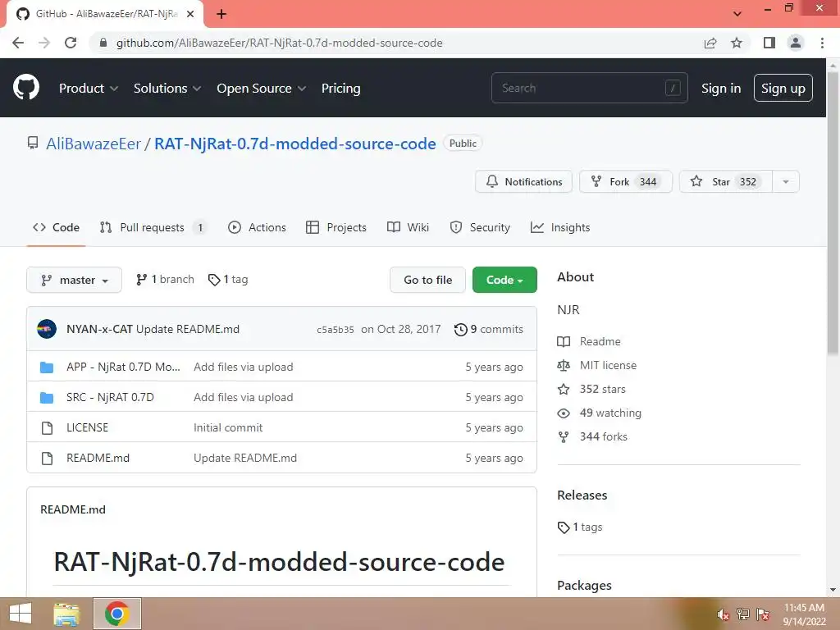Click the scrollbar down arrow
Viewport: 840px width, 630px height.
(x=833, y=590)
